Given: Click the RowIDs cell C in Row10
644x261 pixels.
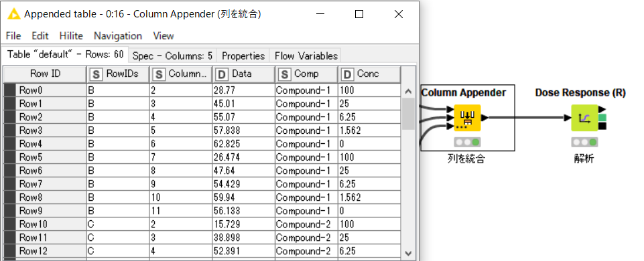Looking at the screenshot, I should pyautogui.click(x=118, y=224).
